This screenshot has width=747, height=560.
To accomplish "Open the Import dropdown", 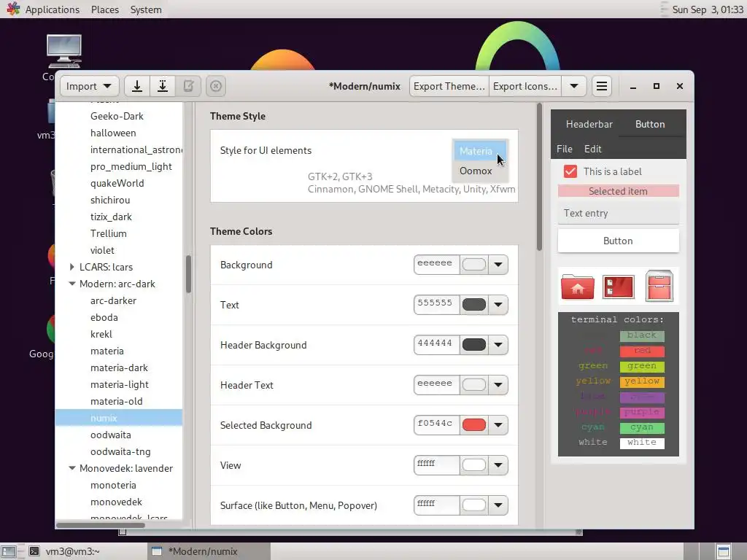I will (89, 86).
